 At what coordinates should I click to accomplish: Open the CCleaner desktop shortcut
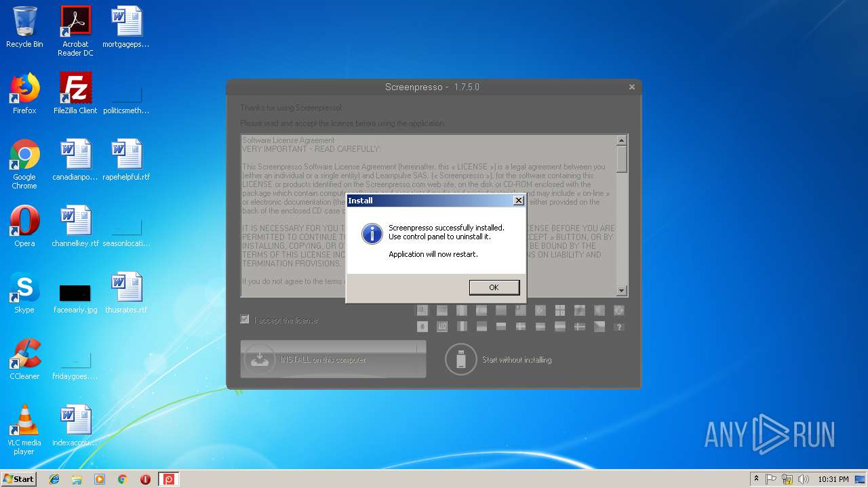24,359
